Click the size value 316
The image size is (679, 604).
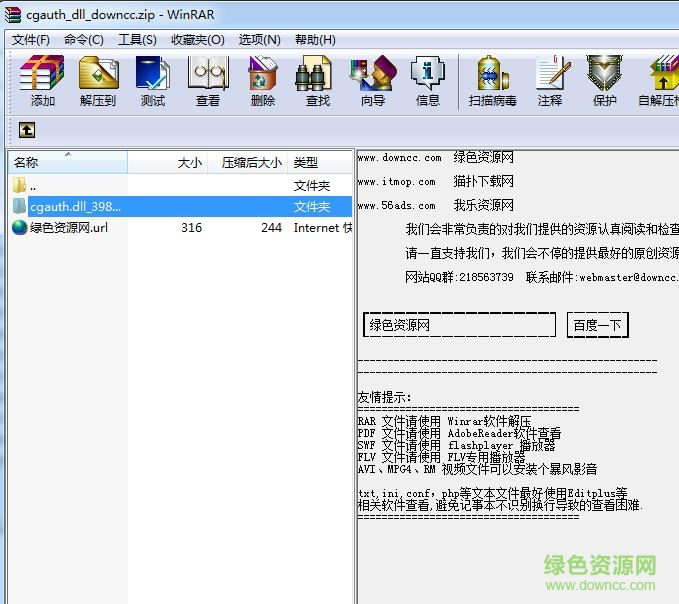point(191,228)
